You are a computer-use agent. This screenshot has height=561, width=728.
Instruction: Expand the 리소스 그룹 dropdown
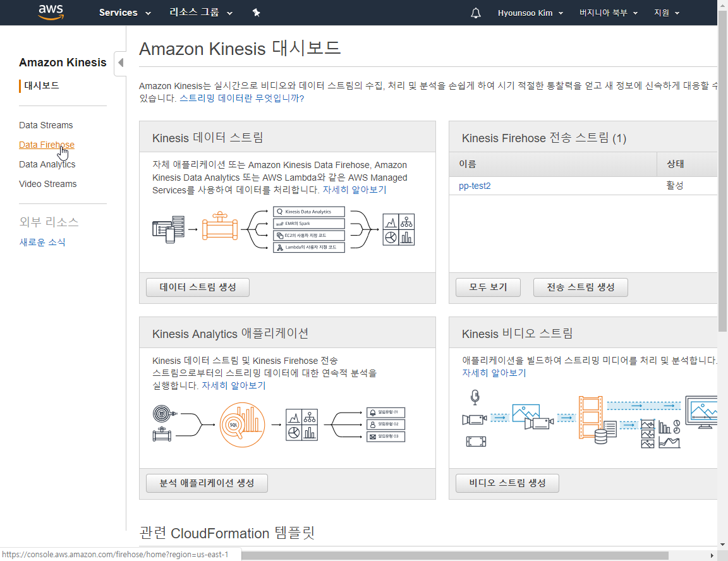click(x=201, y=13)
